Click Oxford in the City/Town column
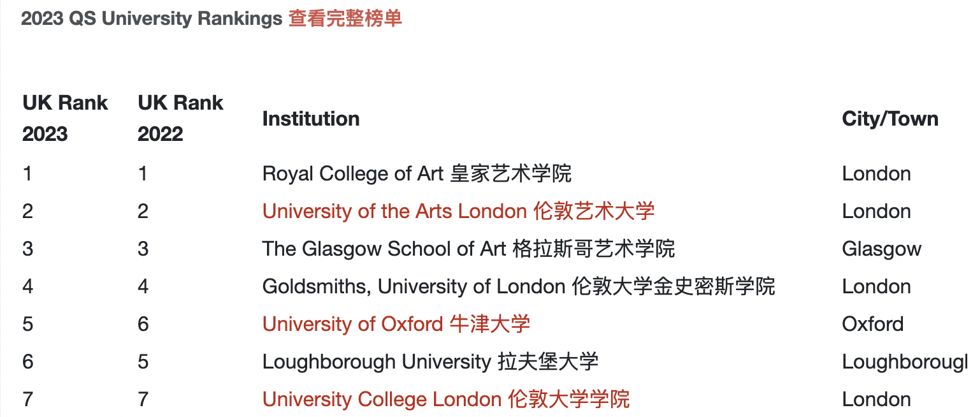 pyautogui.click(x=872, y=324)
